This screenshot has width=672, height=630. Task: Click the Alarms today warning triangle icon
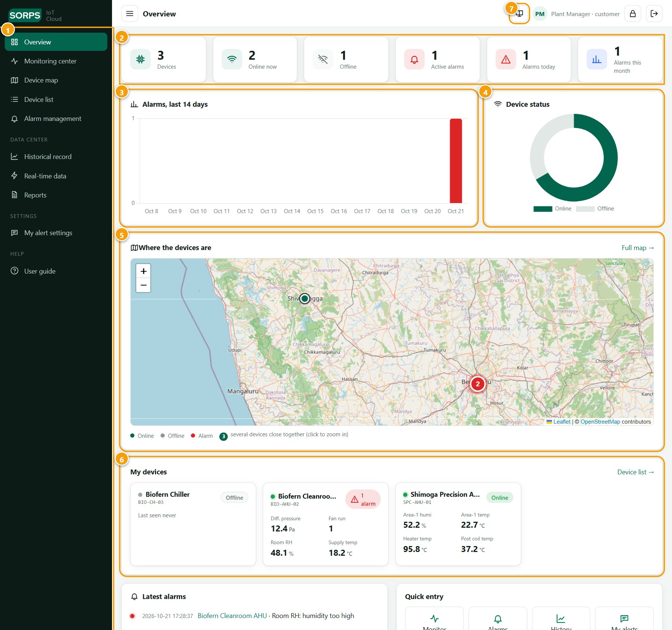505,59
